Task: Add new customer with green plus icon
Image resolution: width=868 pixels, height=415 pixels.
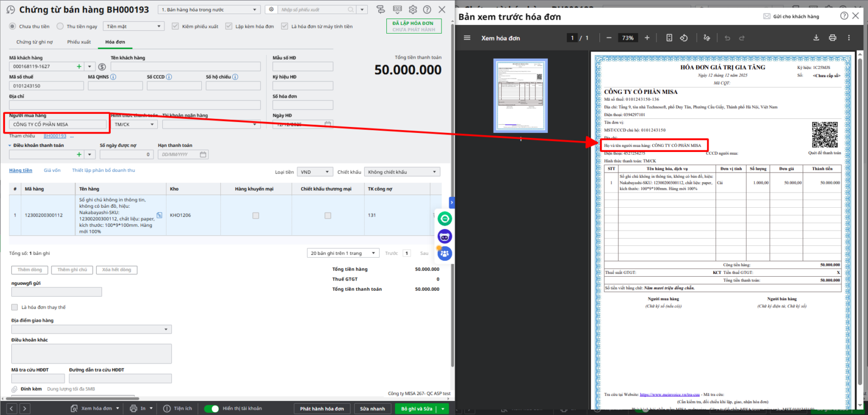Action: click(79, 67)
